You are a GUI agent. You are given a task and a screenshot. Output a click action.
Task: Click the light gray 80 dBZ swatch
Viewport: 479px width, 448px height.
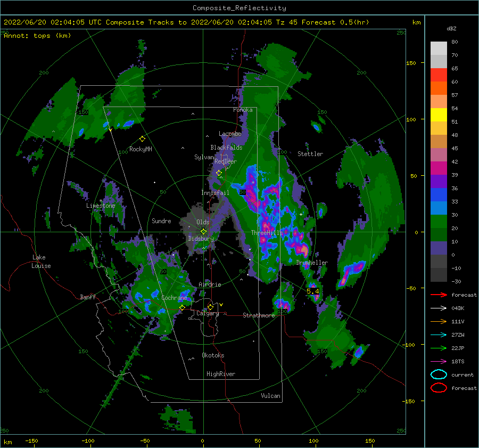439,48
